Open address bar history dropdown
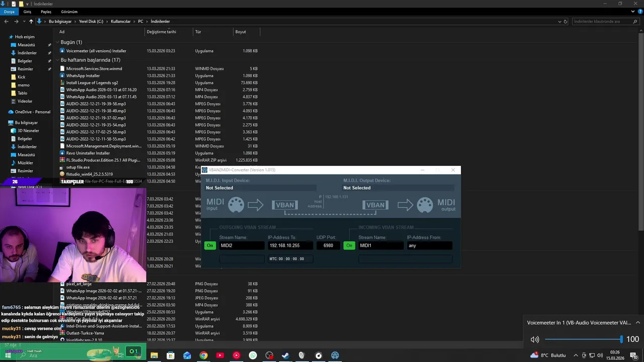Viewport: 644px width, 362px height. pyautogui.click(x=559, y=22)
